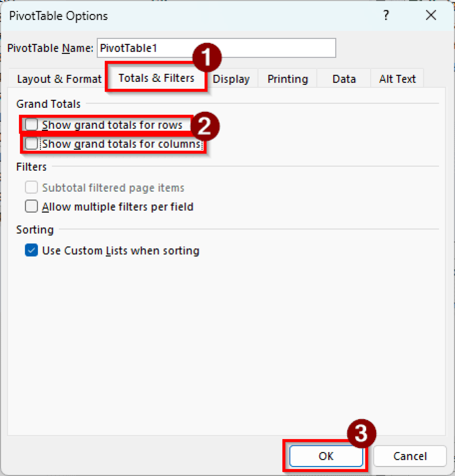
Task: Disable Use Custom Lists when sorting
Action: pyautogui.click(x=31, y=250)
